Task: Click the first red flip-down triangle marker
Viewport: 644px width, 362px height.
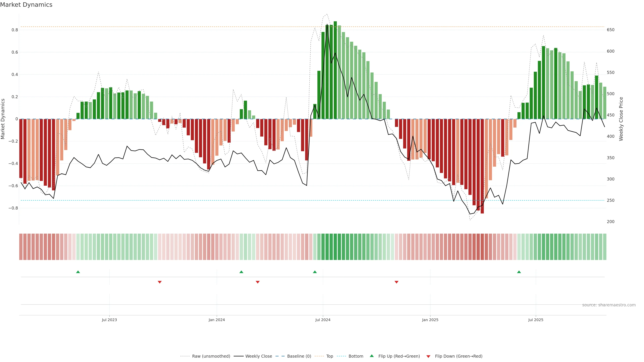Action: click(160, 282)
